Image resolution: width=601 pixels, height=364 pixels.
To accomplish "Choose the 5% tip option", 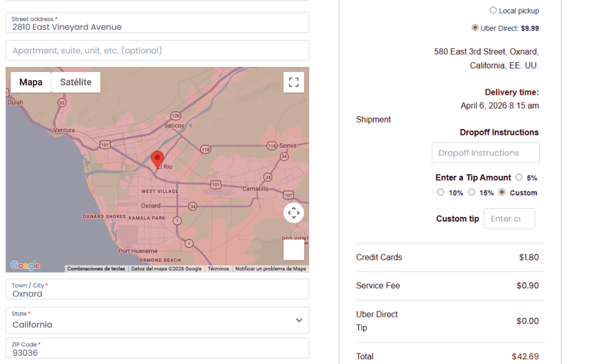I will (519, 177).
